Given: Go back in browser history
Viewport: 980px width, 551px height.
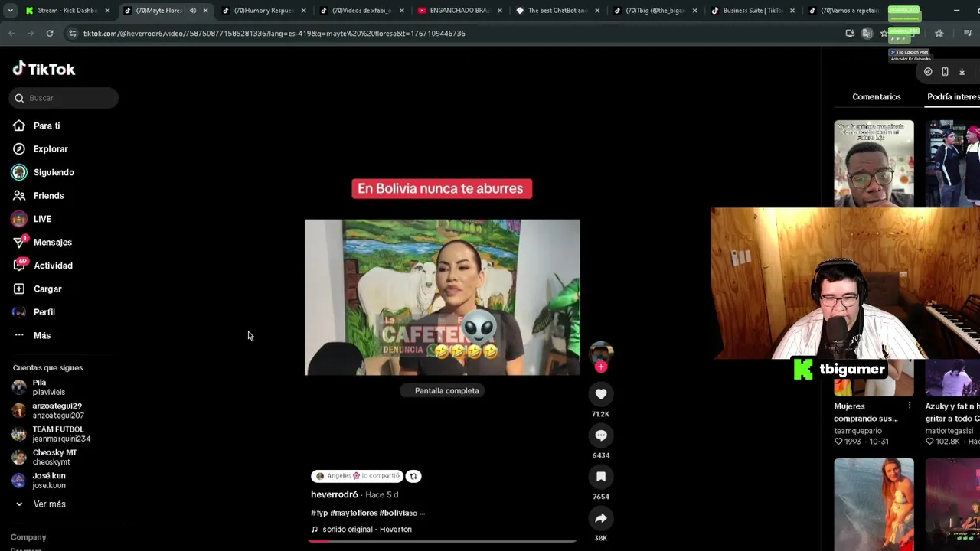Looking at the screenshot, I should point(11,34).
